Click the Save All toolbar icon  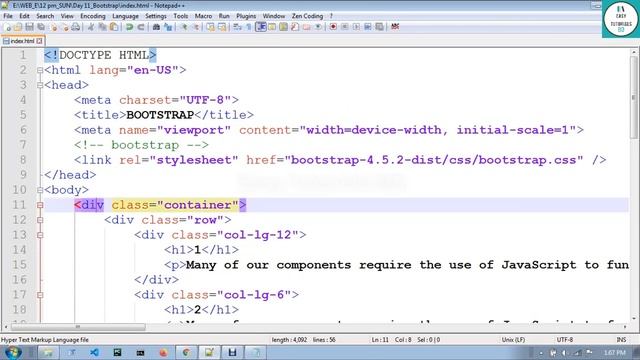click(41, 27)
